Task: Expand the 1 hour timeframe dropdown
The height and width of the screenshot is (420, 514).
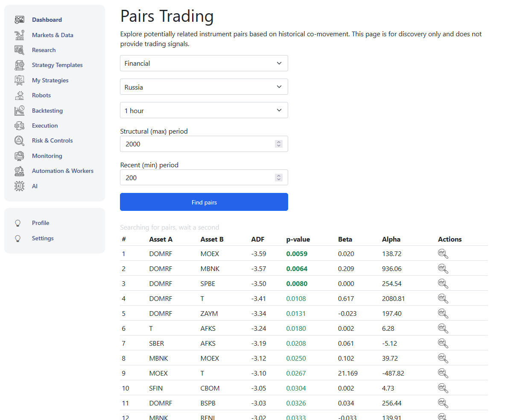Action: click(204, 111)
